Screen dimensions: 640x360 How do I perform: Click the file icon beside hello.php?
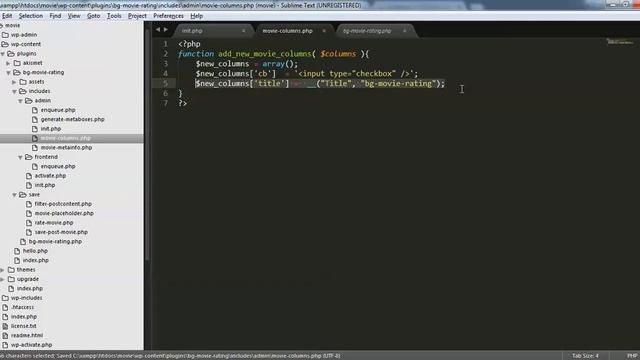tap(17, 251)
